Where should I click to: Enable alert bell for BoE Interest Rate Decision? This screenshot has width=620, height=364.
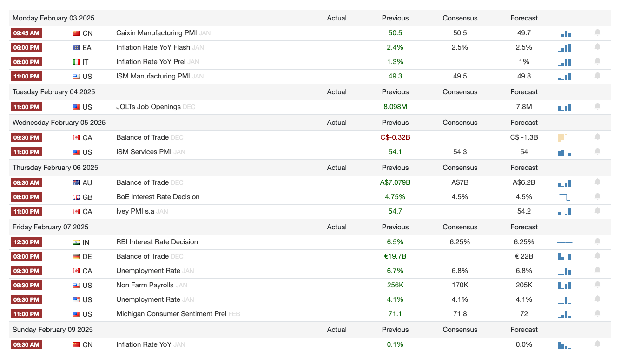597,196
